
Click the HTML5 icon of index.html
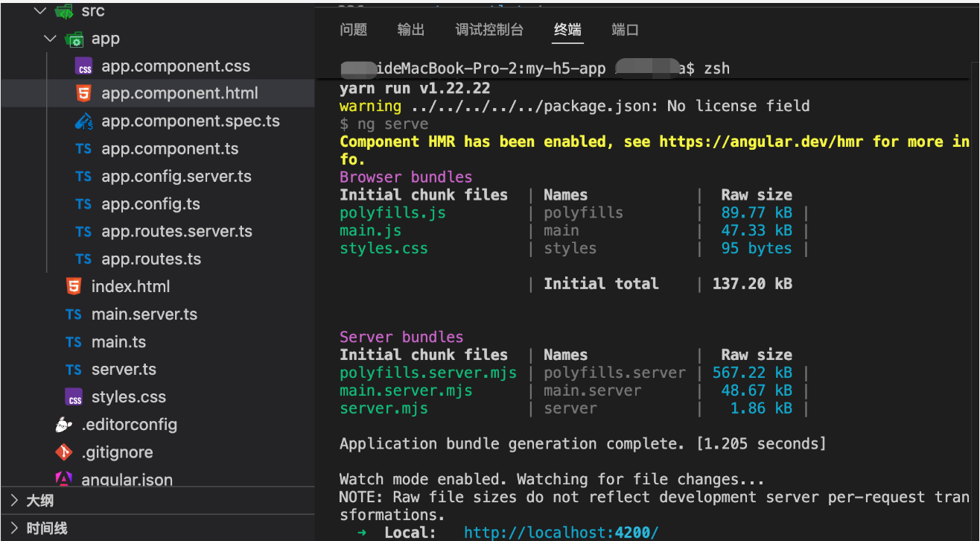tap(74, 286)
